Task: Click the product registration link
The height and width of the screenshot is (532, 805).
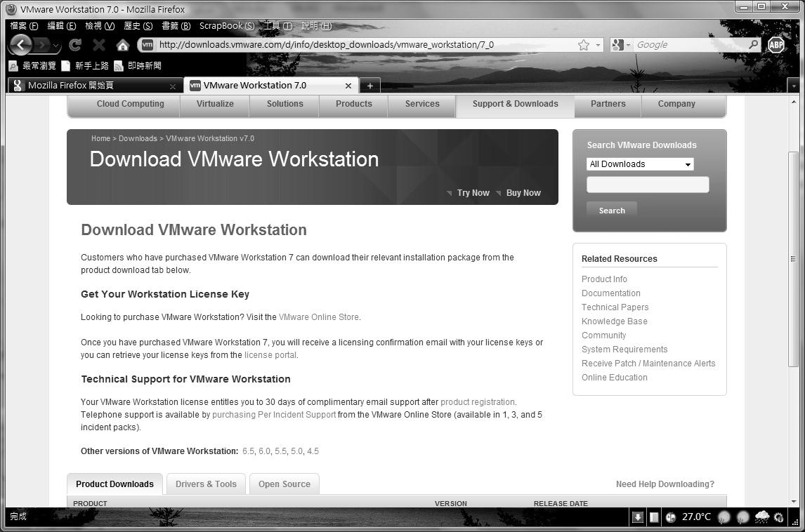Action: (478, 402)
